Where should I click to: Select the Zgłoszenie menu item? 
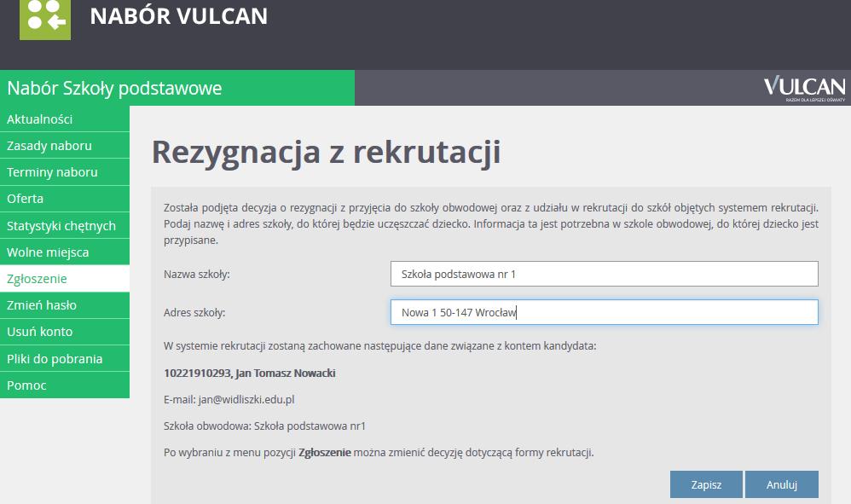pos(65,278)
